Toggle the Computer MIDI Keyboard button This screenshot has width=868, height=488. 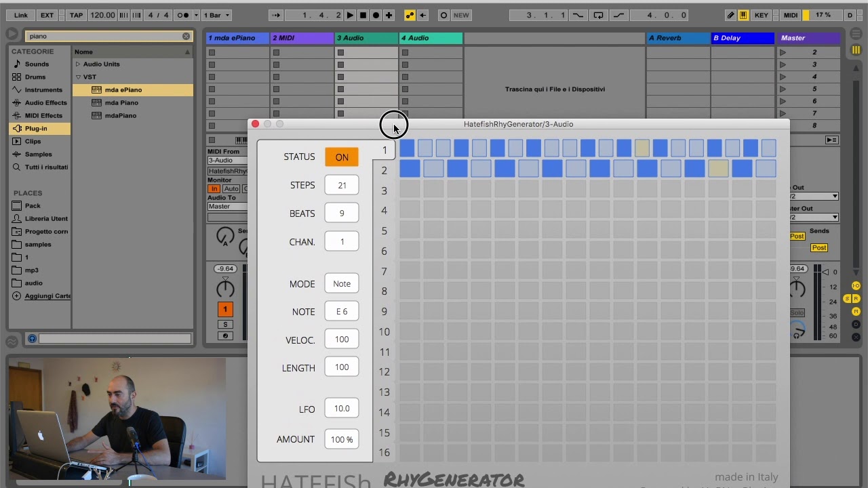click(x=743, y=15)
